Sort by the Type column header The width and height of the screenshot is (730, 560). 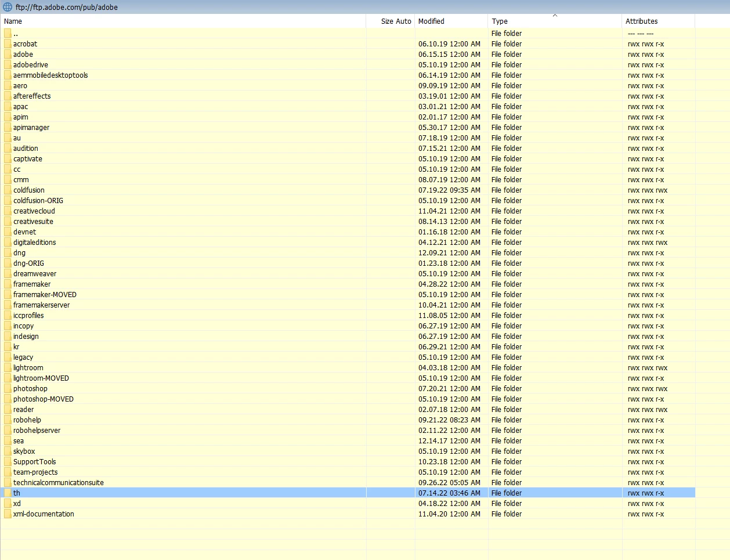pos(555,21)
